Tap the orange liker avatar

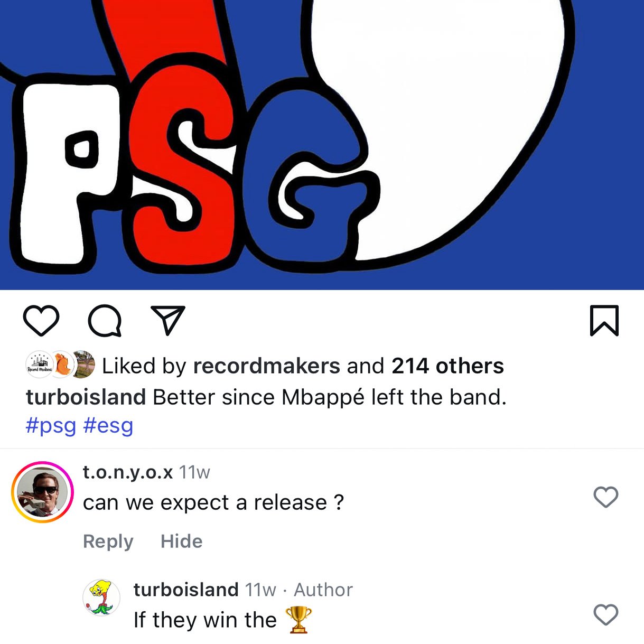[x=62, y=365]
